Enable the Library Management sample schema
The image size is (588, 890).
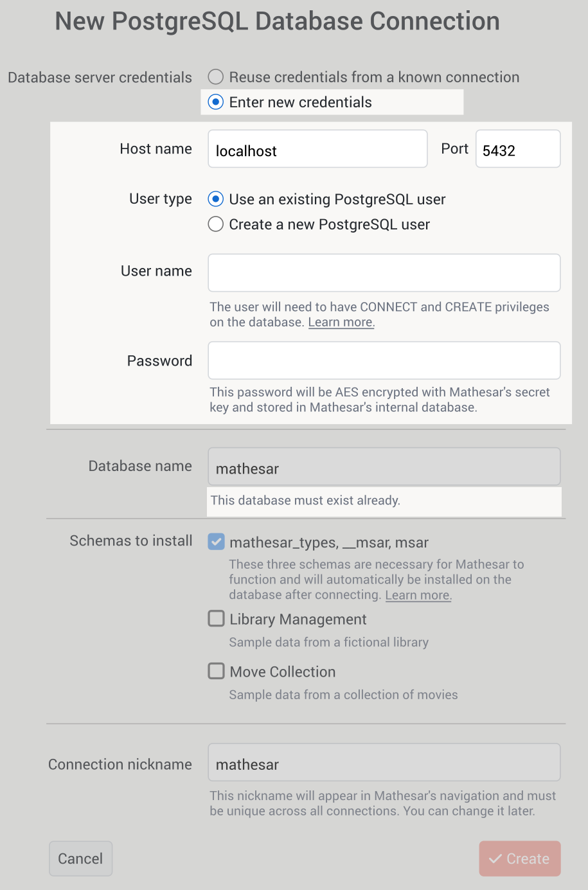click(x=217, y=619)
